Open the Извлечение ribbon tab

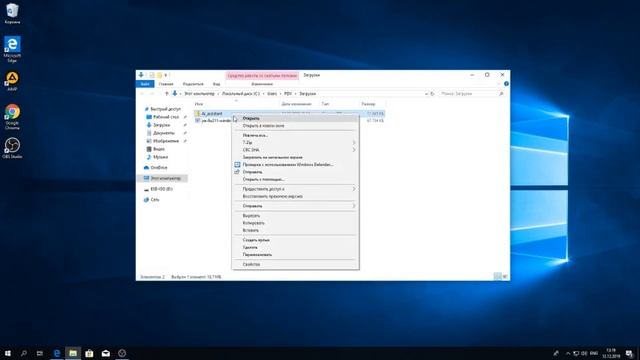tap(262, 84)
